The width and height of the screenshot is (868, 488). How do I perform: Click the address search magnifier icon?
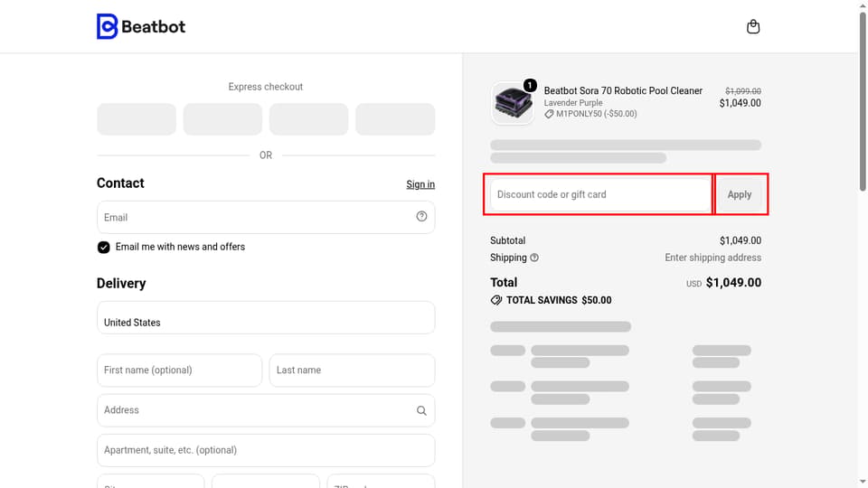[x=422, y=410]
